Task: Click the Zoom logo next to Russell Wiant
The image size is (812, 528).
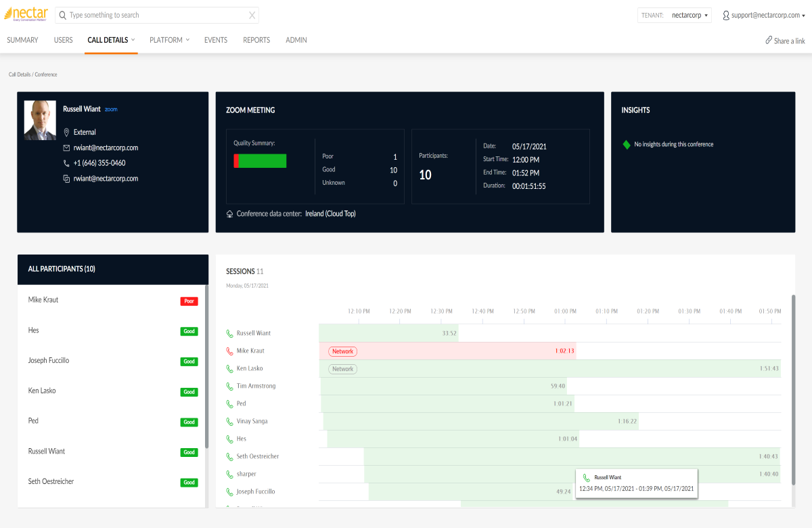Action: tap(111, 109)
